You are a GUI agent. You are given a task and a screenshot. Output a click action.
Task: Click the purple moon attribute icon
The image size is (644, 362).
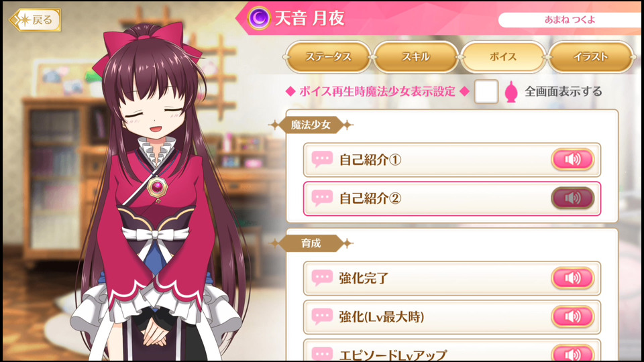[259, 18]
